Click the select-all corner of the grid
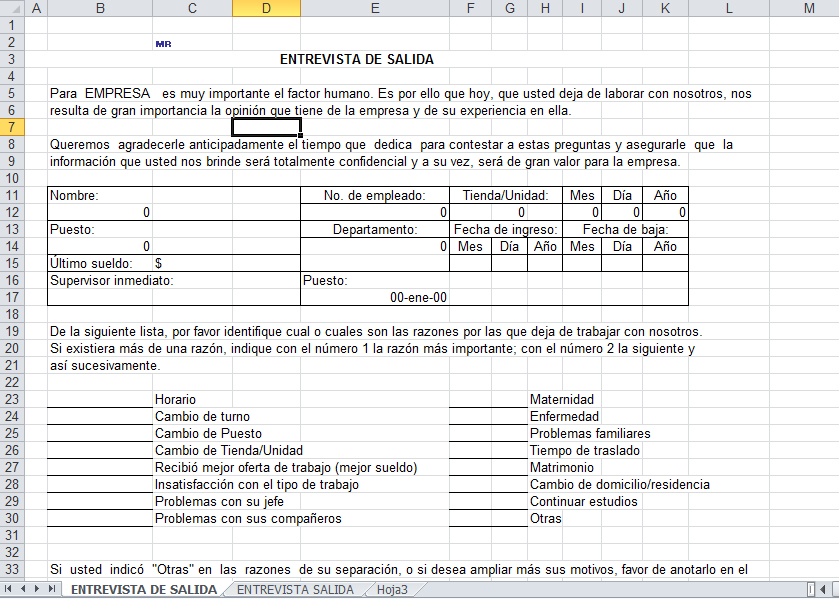839x599 pixels. click(x=12, y=8)
